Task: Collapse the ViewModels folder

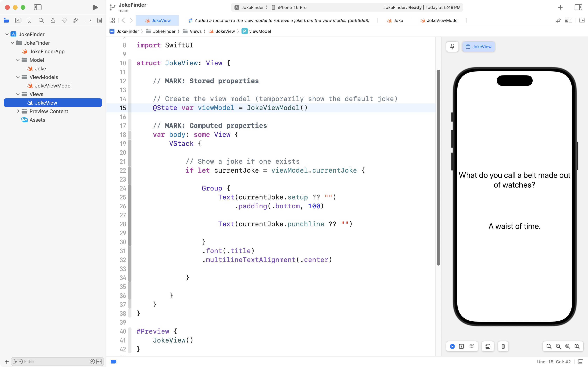Action: tap(18, 77)
